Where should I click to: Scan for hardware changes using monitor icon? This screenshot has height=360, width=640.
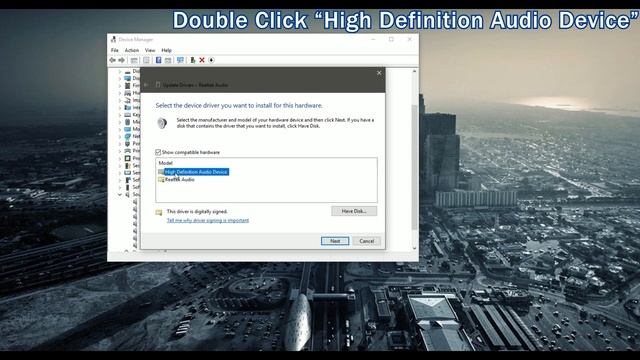tap(180, 60)
